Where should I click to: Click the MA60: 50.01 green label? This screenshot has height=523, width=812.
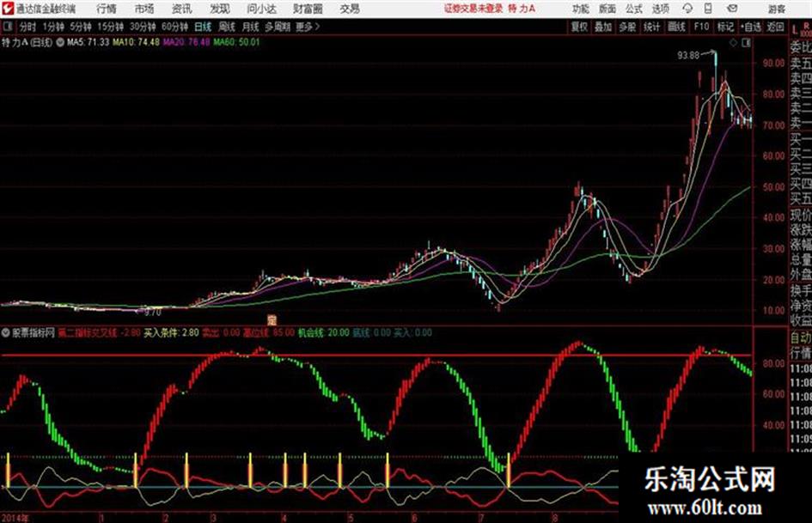[x=236, y=42]
